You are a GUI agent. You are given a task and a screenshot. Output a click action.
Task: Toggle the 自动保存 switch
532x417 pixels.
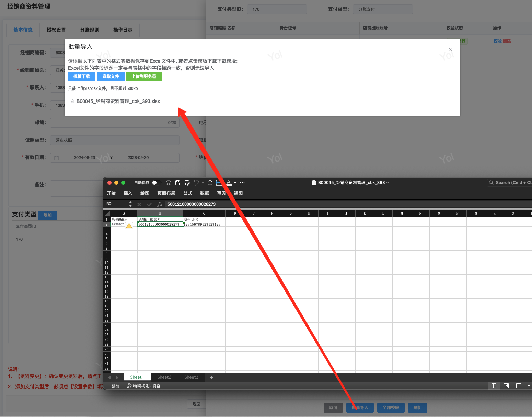[x=157, y=183]
